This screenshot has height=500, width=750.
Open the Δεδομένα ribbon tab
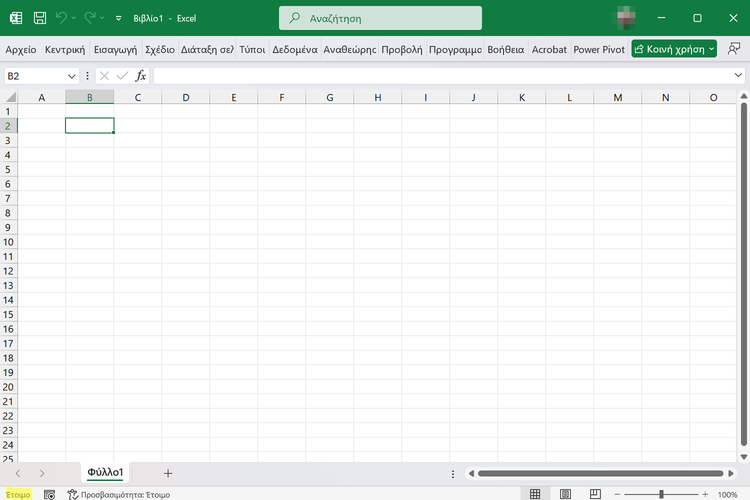tap(295, 49)
